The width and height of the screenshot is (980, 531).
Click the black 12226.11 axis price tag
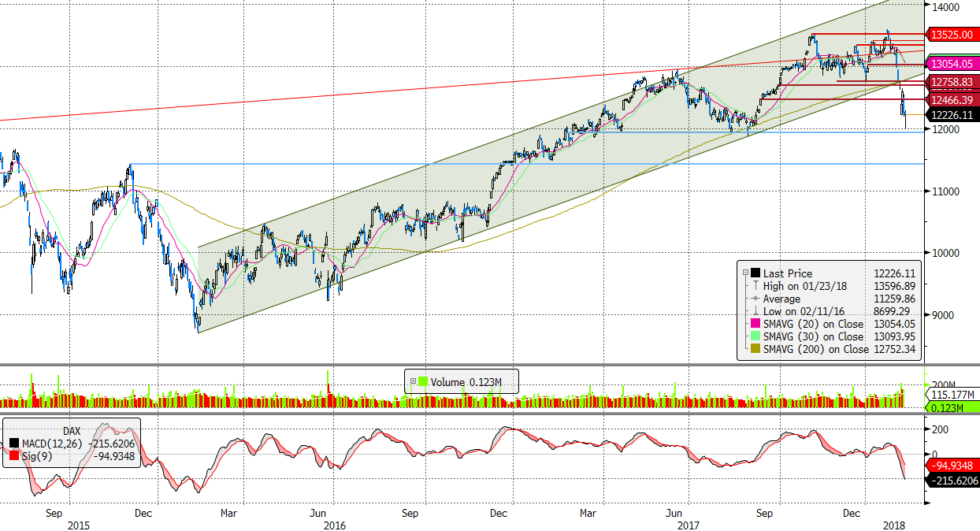(952, 115)
